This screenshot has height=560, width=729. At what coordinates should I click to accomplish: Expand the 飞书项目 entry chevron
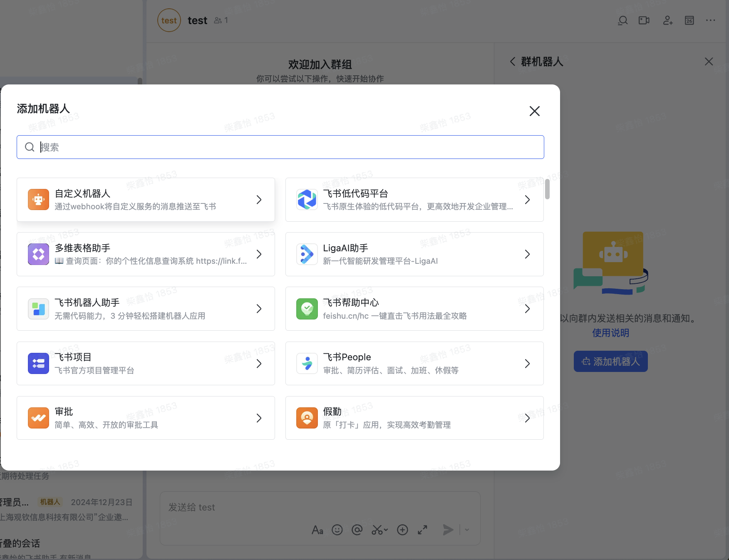[x=259, y=364]
